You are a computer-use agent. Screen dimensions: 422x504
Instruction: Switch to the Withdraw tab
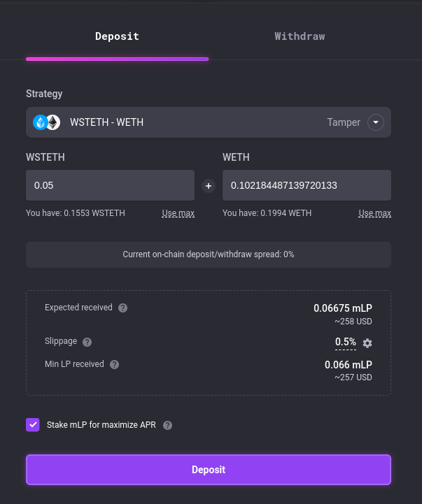[300, 36]
